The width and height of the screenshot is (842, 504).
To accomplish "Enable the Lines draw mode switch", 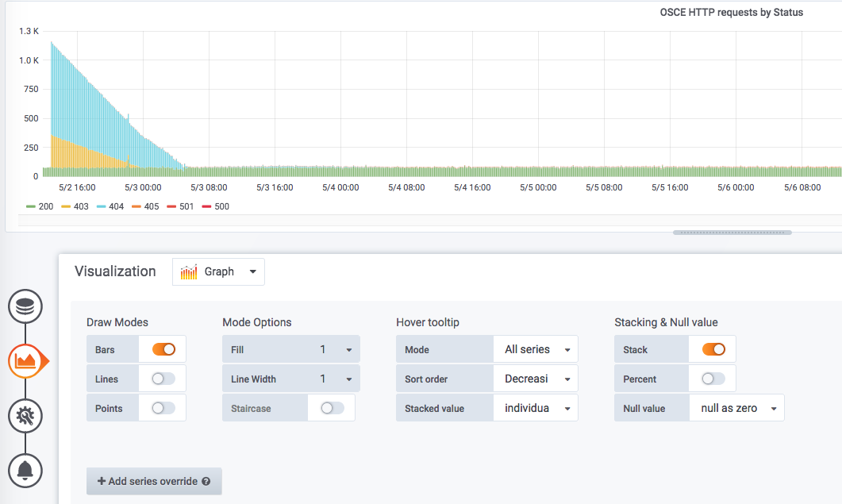I will coord(163,379).
